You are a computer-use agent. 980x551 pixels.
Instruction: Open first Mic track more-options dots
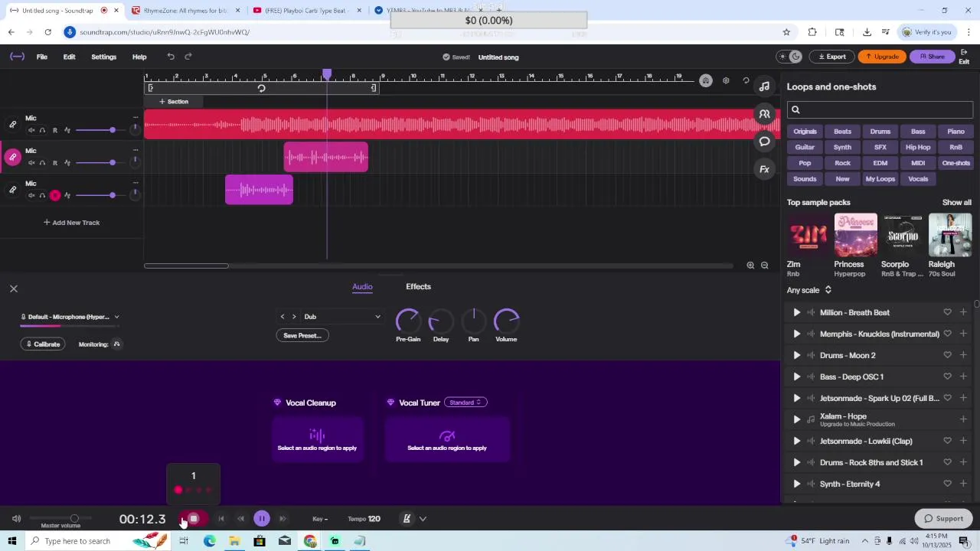click(x=136, y=118)
